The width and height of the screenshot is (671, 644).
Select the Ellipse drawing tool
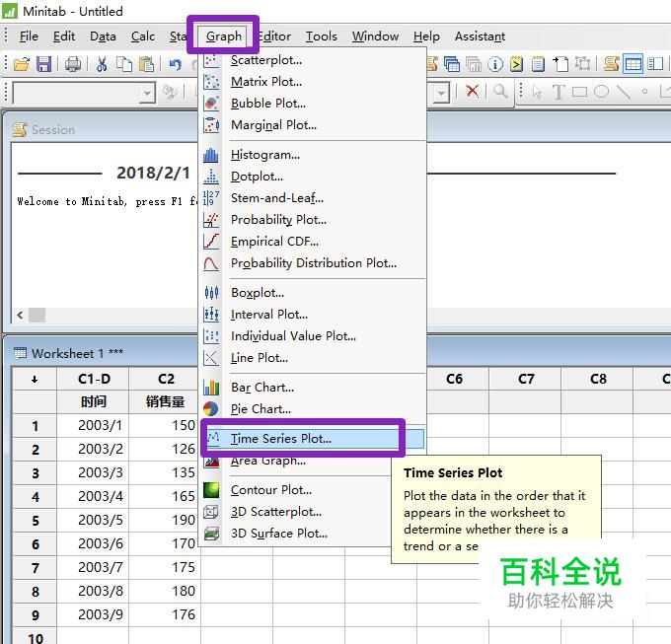[x=601, y=92]
